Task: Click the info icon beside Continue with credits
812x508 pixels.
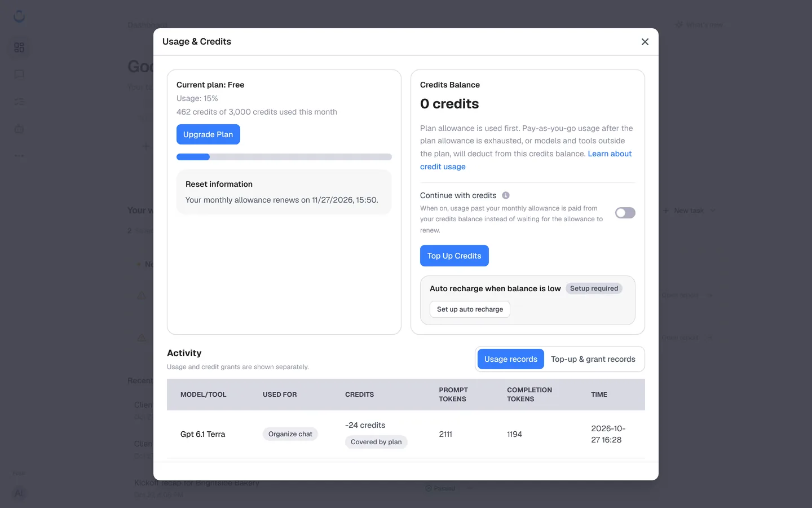Action: pyautogui.click(x=506, y=195)
